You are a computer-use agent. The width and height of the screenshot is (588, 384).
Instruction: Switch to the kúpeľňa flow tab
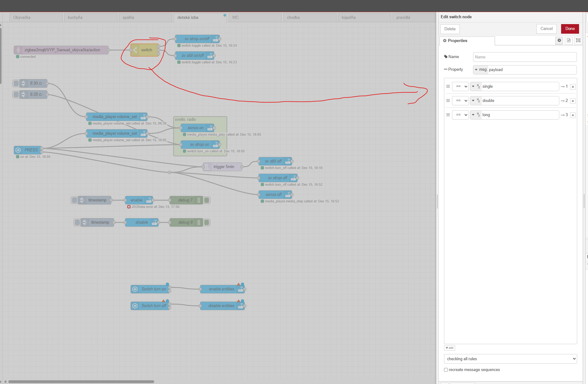coord(364,18)
